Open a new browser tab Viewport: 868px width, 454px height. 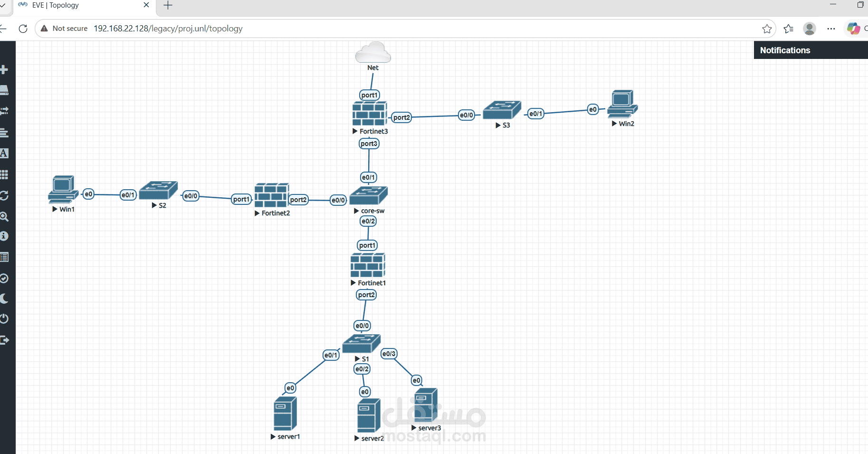168,5
